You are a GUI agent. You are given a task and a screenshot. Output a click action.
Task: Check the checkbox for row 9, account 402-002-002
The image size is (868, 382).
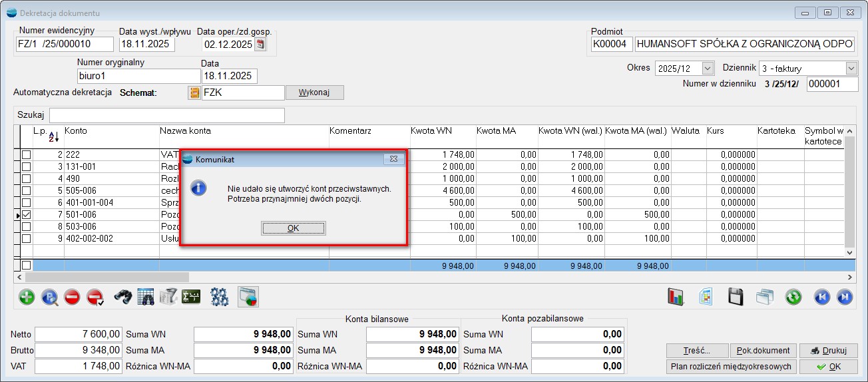pyautogui.click(x=27, y=238)
